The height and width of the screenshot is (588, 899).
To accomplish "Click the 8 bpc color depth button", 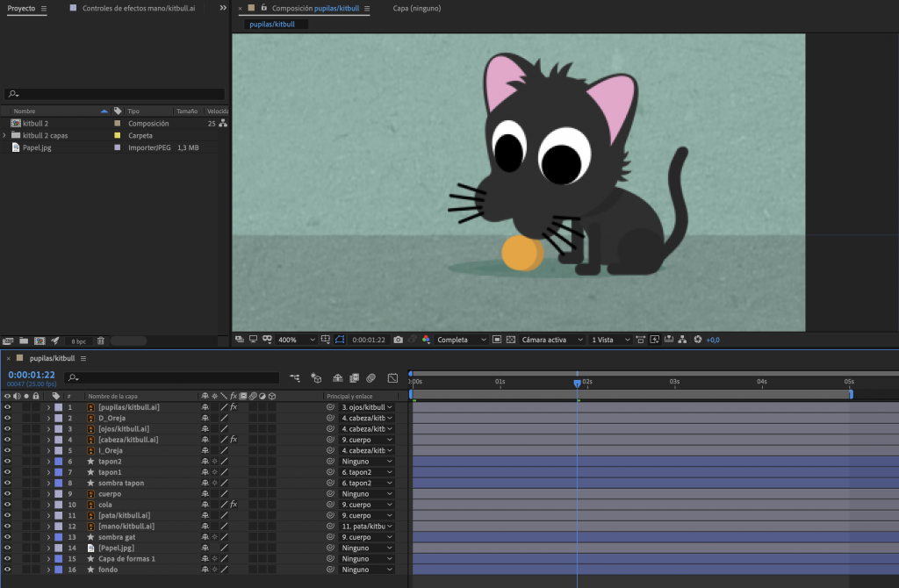I will click(79, 341).
